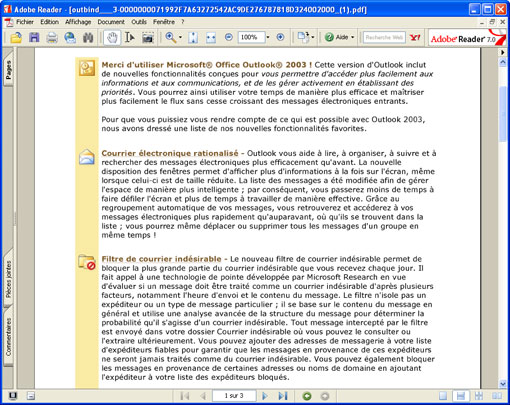Screen dimensions: 510x405
Task: Switch to continuous facing layout
Action: point(479,396)
